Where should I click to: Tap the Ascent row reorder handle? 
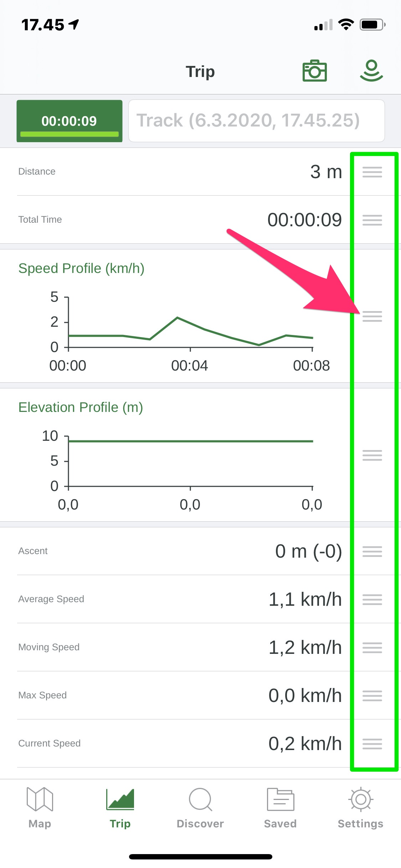coord(372,551)
